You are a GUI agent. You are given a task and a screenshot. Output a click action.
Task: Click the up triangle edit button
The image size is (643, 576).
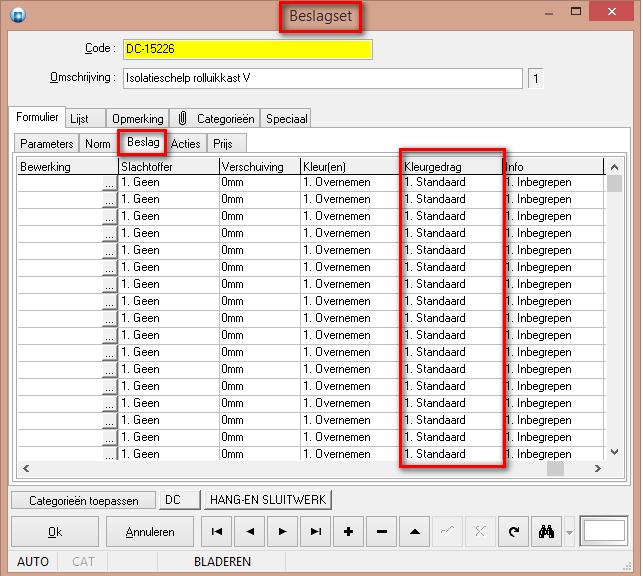(415, 532)
